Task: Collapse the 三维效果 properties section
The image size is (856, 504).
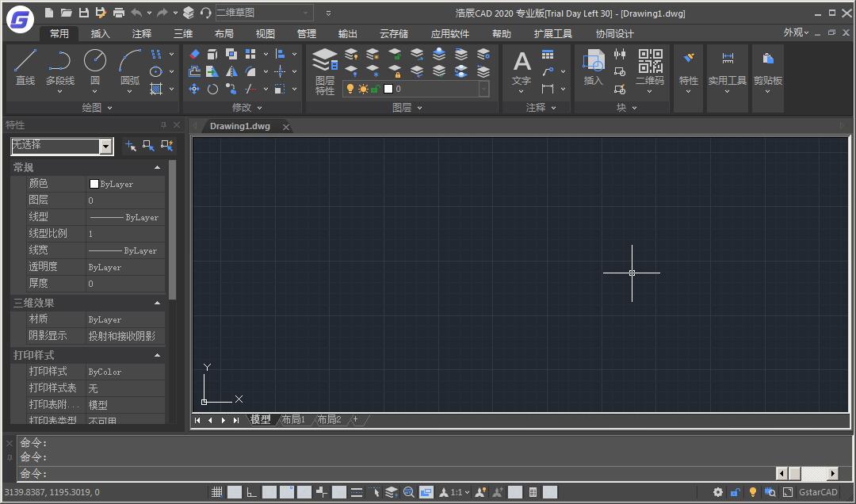Action: (157, 303)
